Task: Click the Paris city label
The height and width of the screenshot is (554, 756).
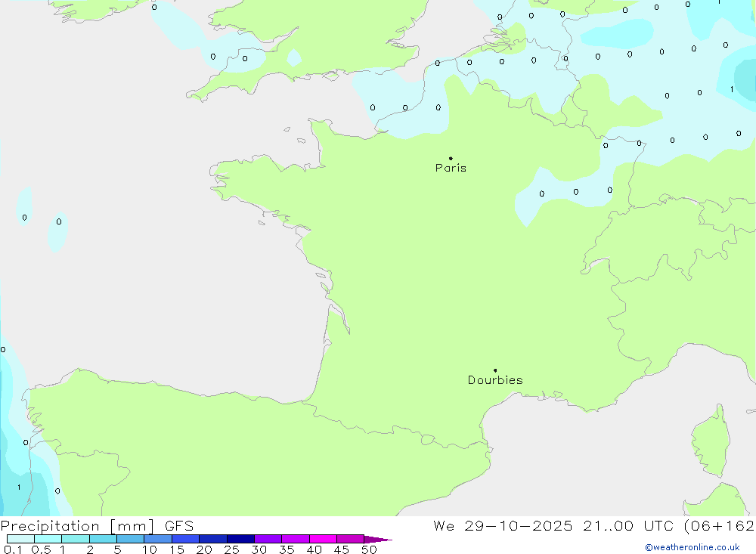Action: tap(451, 168)
